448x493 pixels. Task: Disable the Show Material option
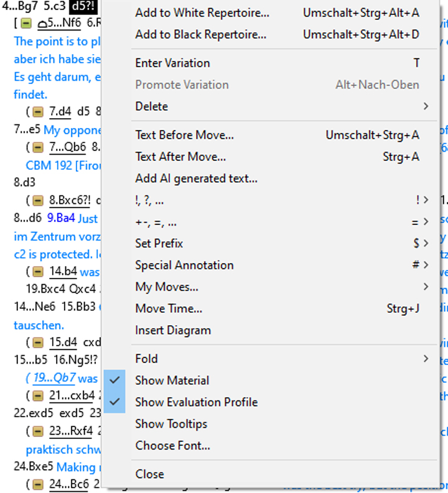172,380
